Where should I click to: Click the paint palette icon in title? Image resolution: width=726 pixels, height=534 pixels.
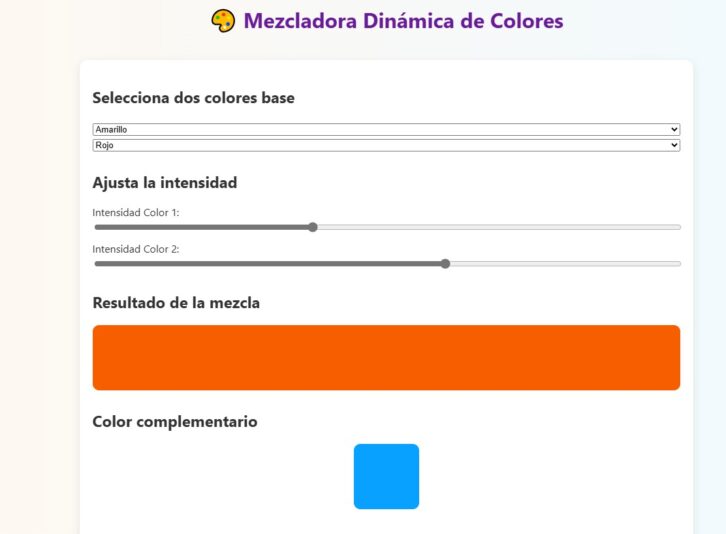tap(223, 21)
